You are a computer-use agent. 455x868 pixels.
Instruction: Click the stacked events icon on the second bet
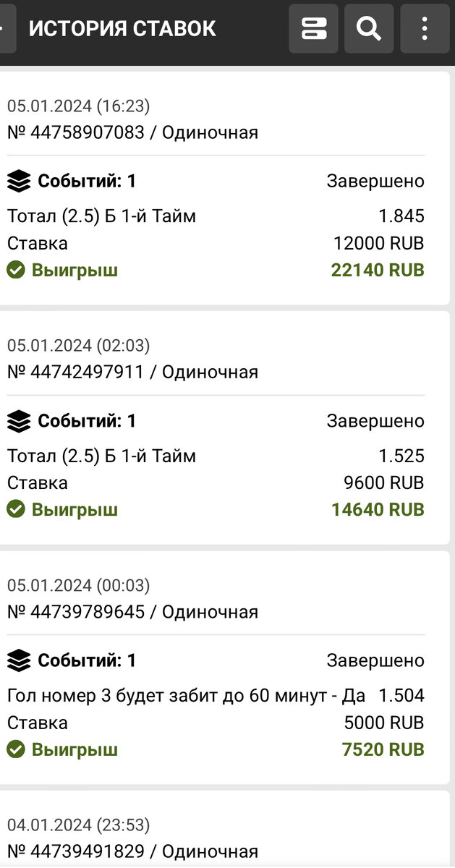pyautogui.click(x=19, y=420)
